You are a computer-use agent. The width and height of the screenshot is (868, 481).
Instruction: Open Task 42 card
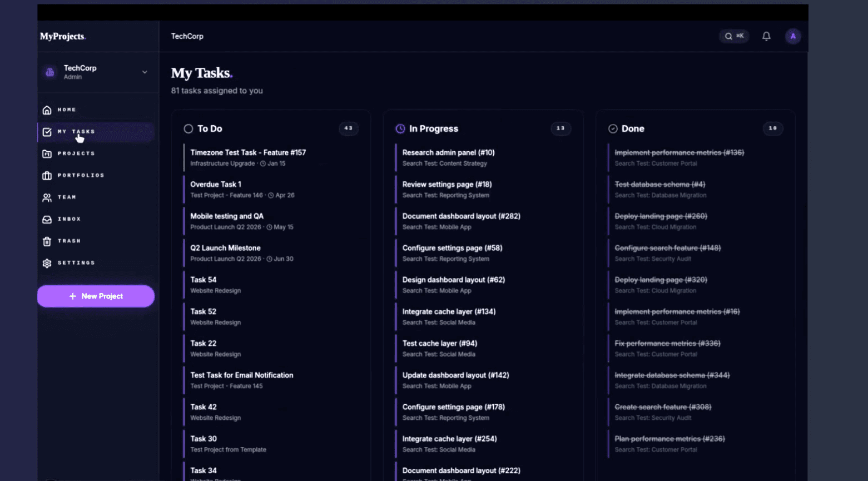coord(271,412)
